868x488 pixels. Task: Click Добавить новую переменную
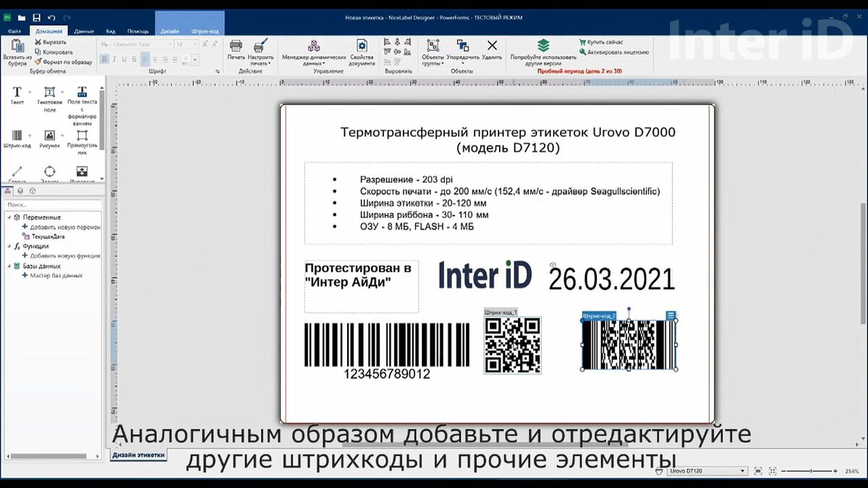[61, 227]
